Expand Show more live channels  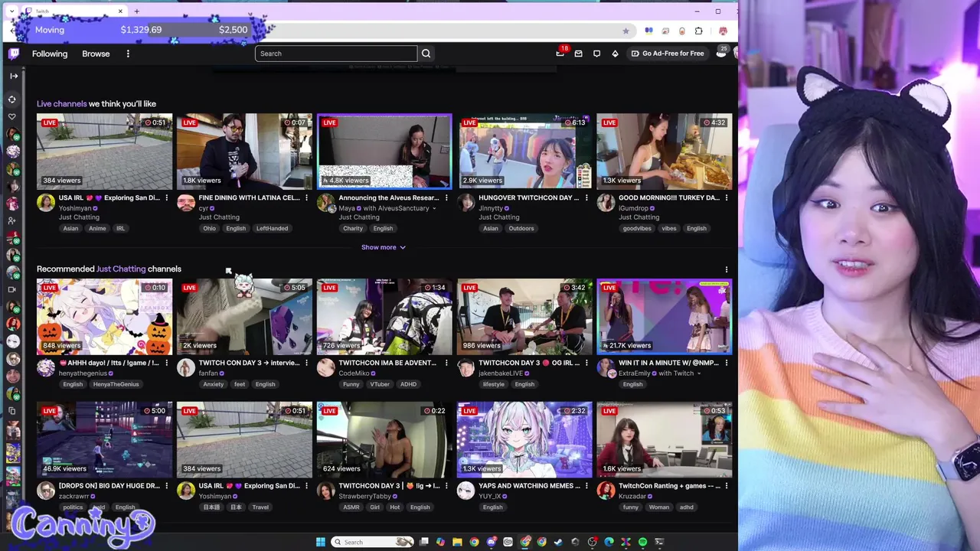[x=384, y=247]
